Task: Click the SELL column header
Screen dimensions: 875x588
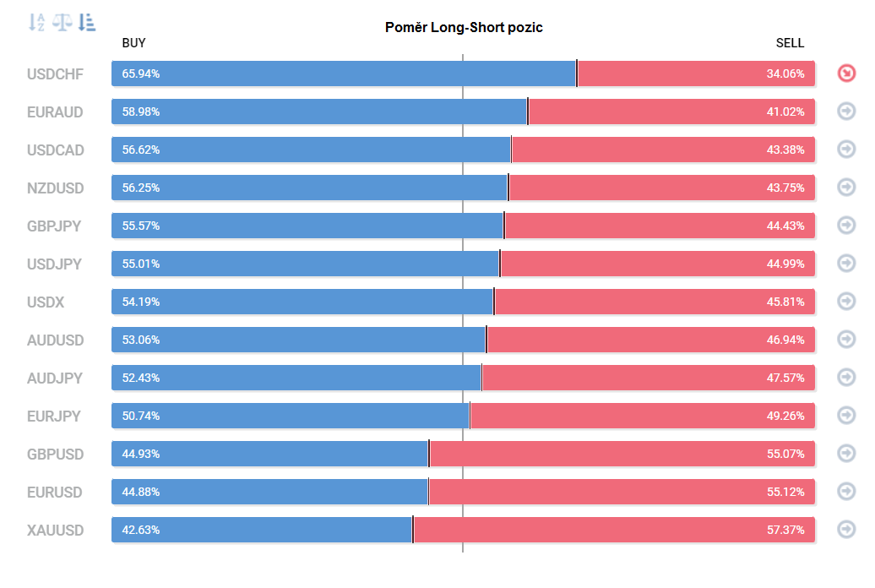Action: [x=790, y=43]
